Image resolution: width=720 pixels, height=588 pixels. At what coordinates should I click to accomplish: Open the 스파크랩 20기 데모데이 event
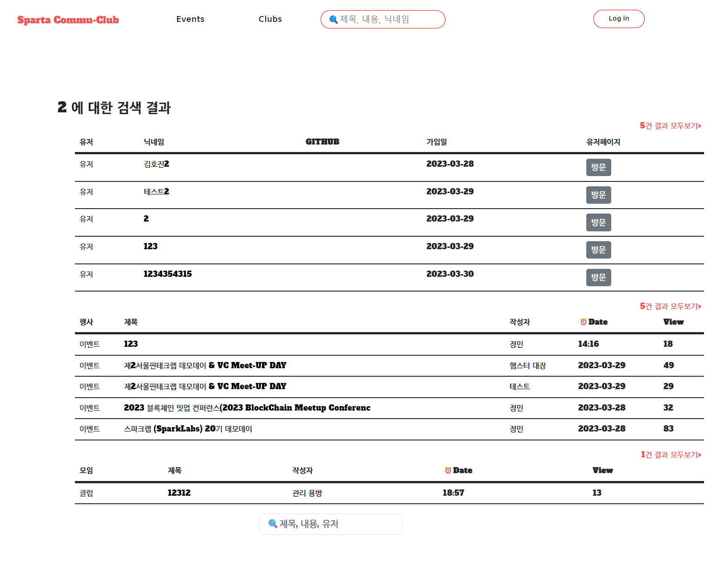click(188, 429)
